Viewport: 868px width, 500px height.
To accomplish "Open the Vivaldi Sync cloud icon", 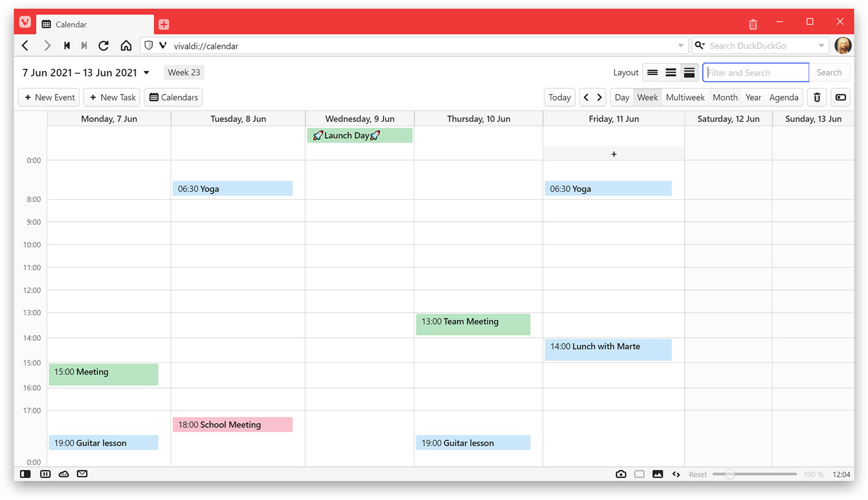I will 64,474.
